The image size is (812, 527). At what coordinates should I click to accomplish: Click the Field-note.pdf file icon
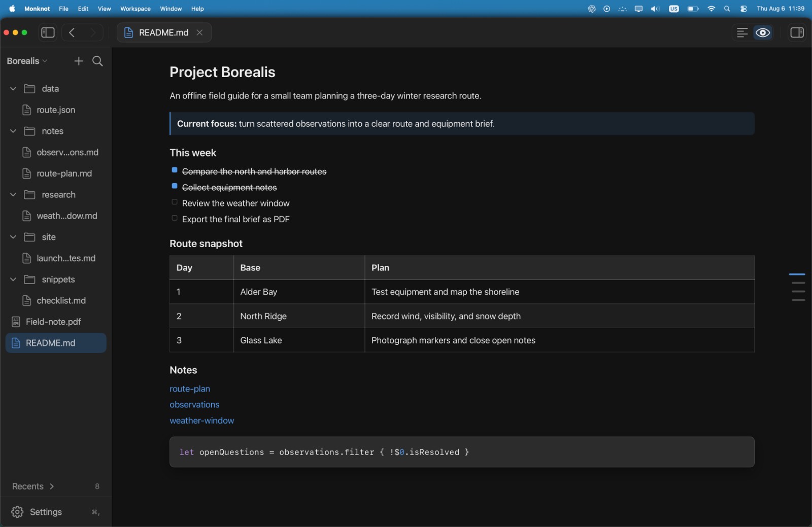[x=16, y=322]
